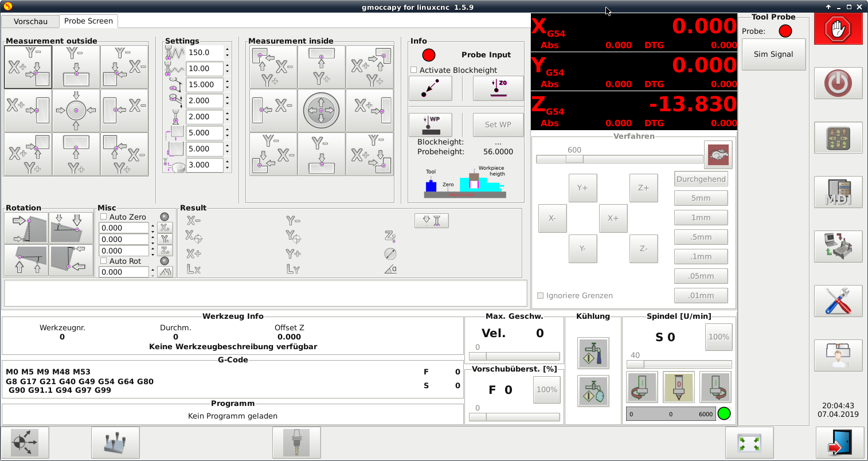
Task: Toggle the machine power button
Action: (x=838, y=84)
